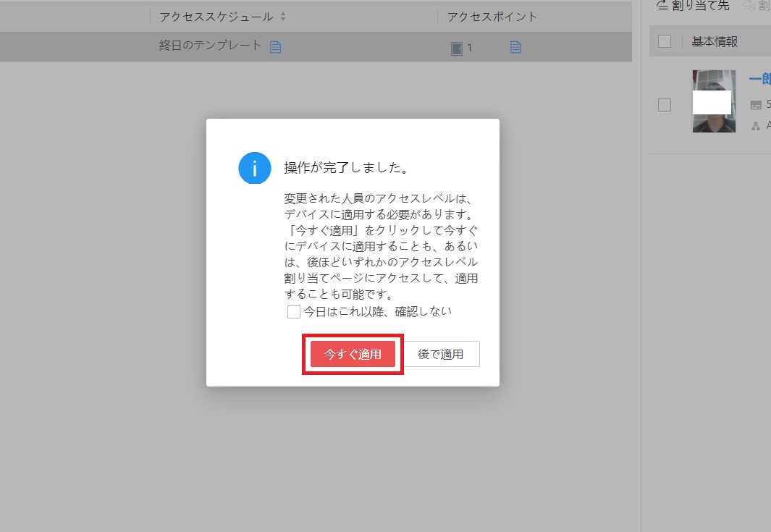Select the 基本情報 header tab
771x532 pixels.
715,41
